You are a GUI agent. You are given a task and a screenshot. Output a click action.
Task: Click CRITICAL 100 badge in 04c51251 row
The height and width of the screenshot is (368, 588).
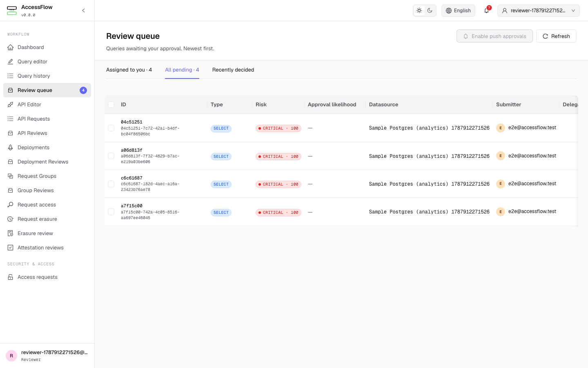tap(278, 128)
